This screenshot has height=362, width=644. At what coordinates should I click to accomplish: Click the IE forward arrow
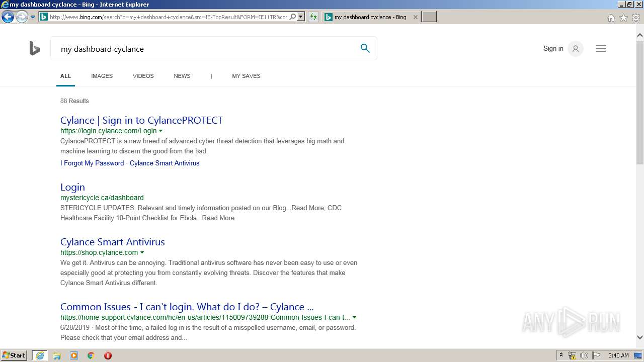(x=22, y=17)
